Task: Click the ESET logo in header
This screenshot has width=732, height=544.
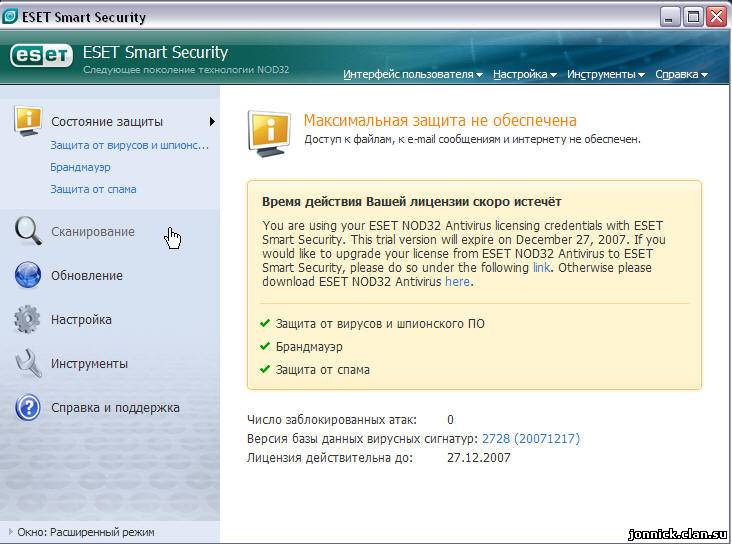Action: click(42, 56)
